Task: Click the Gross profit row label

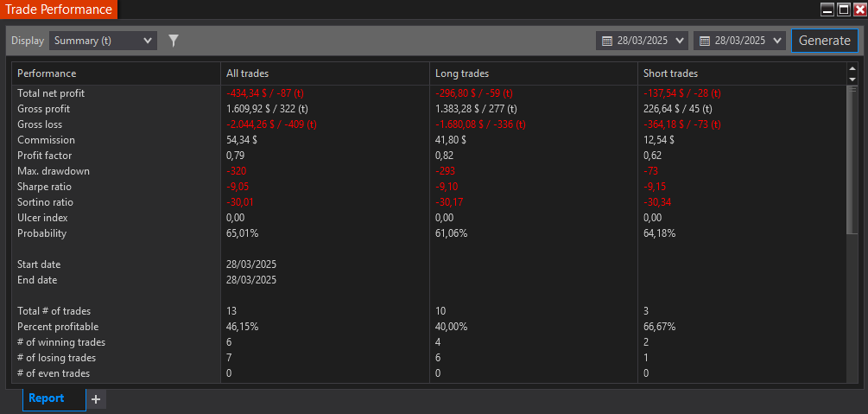Action: point(44,109)
